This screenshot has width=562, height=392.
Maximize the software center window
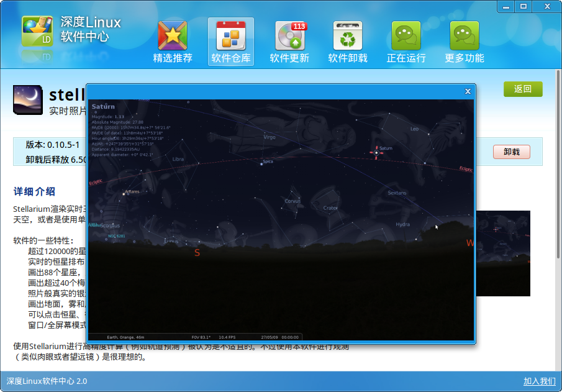click(523, 6)
